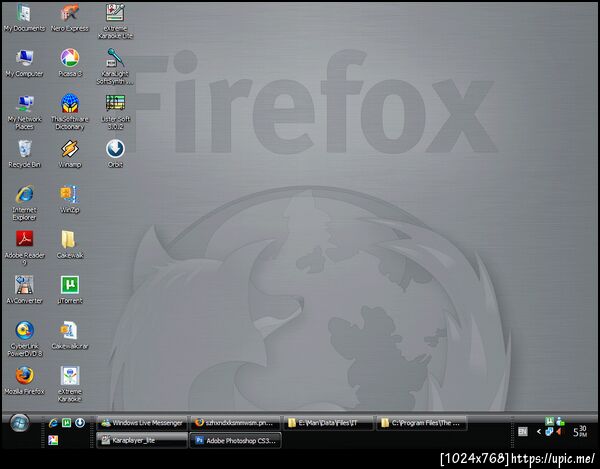Image resolution: width=600 pixels, height=469 pixels.
Task: Expand hidden system tray icons arrow
Action: click(539, 432)
